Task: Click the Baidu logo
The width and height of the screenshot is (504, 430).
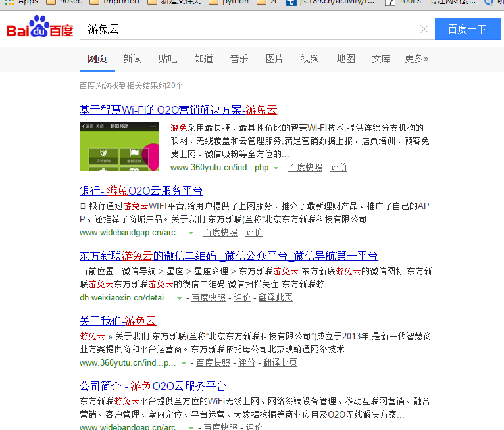Action: pos(39,27)
